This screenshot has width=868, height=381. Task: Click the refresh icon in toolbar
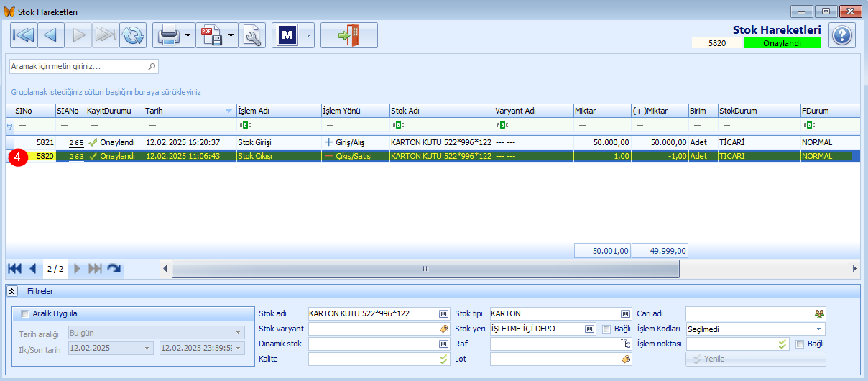click(x=132, y=35)
